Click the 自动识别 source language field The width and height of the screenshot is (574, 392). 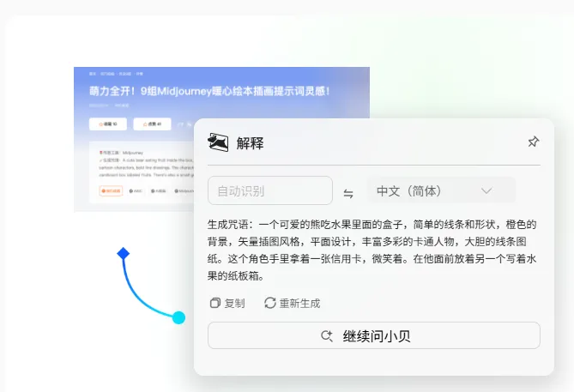[x=270, y=190]
